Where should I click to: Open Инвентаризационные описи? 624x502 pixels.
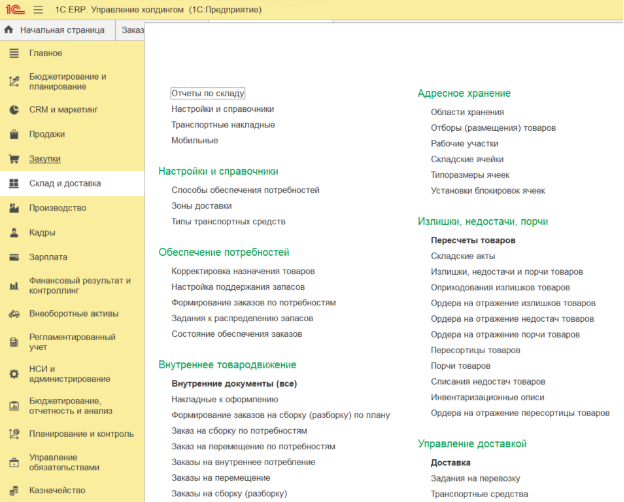(x=488, y=397)
